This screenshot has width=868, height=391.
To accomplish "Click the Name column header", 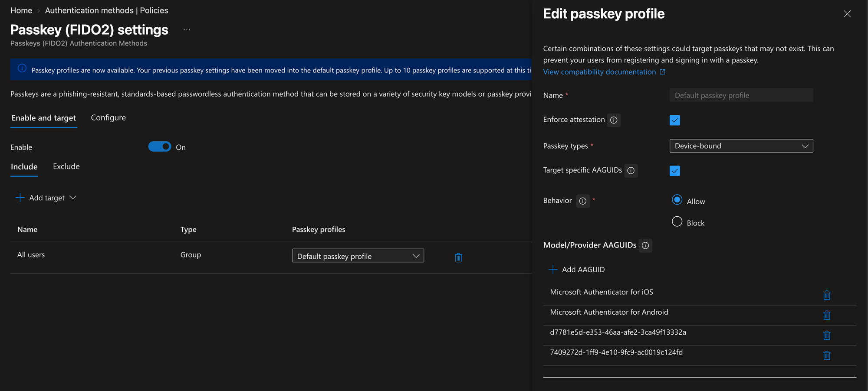I will (27, 229).
